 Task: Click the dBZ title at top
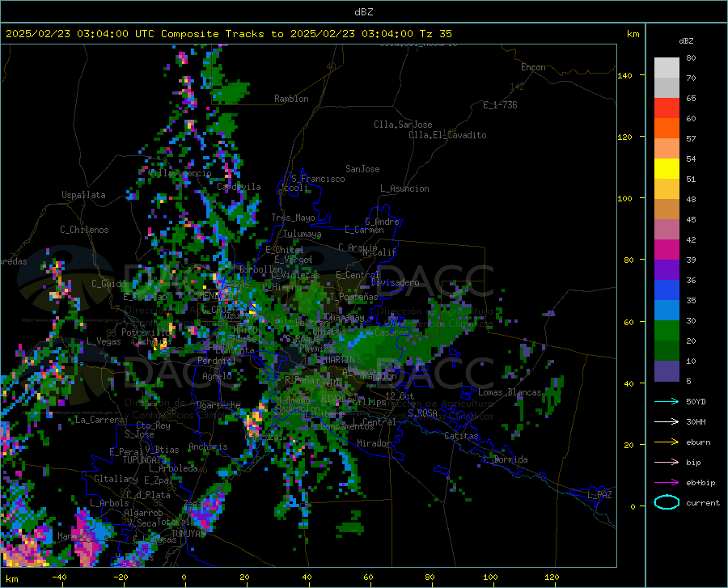click(363, 12)
